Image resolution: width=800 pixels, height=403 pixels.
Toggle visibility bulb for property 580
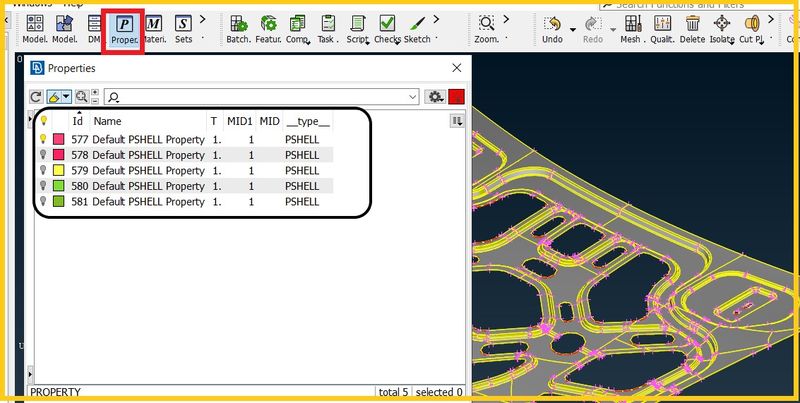44,186
